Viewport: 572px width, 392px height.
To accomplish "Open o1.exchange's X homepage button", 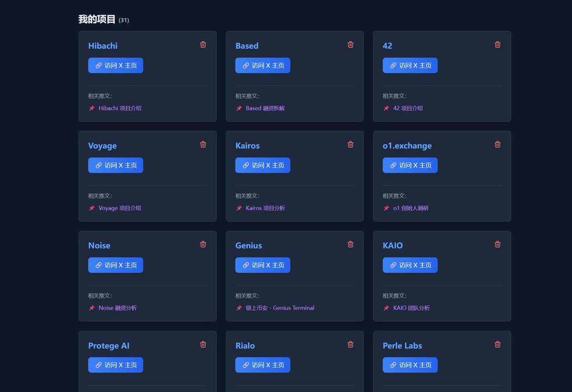I will [x=410, y=165].
